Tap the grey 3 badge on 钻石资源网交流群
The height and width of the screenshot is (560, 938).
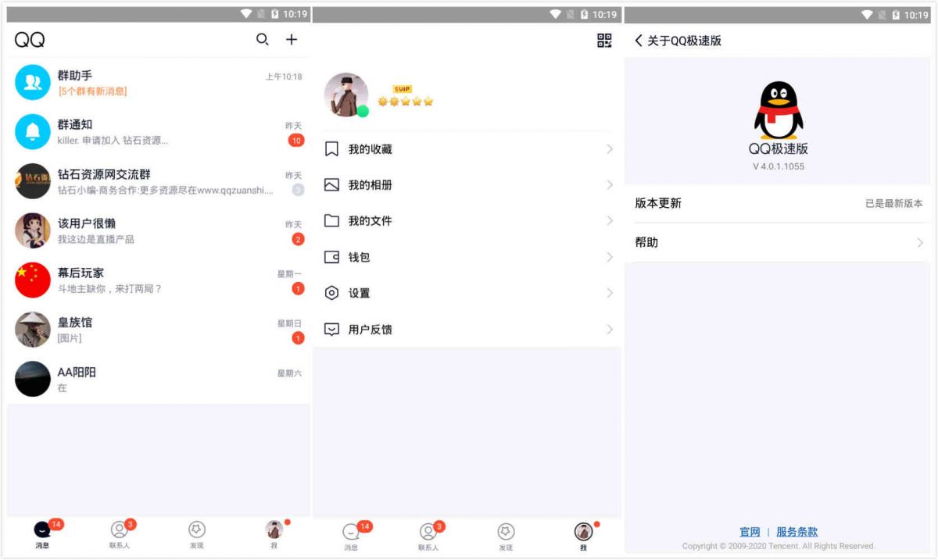pyautogui.click(x=298, y=190)
